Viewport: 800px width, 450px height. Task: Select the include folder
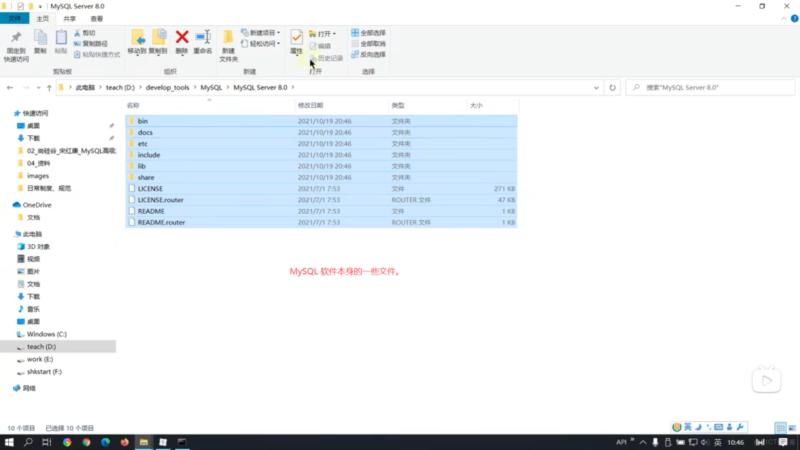(x=321, y=155)
